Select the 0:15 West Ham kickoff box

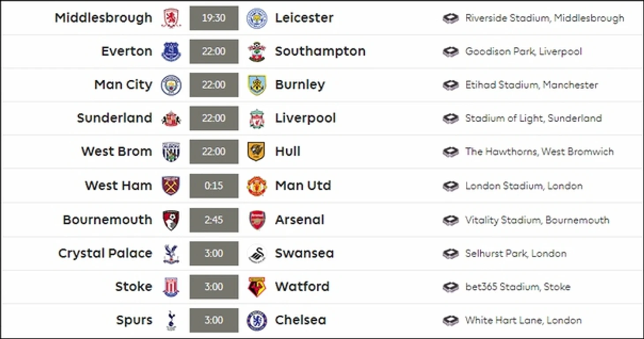[214, 186]
